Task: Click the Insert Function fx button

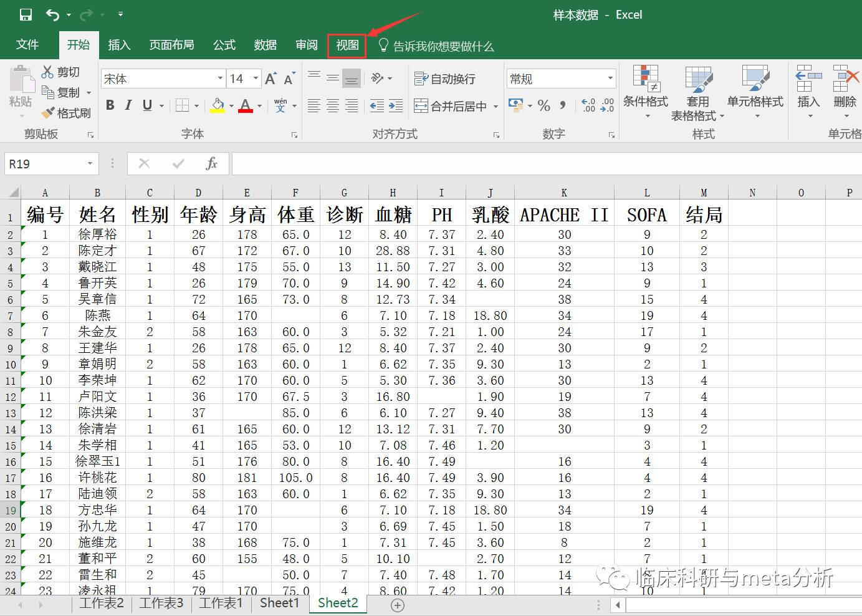Action: pyautogui.click(x=211, y=163)
